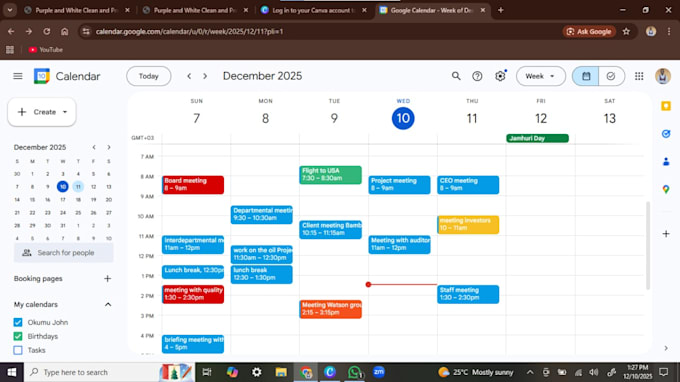Open the Google apps grid
This screenshot has height=382, width=680.
tap(639, 76)
